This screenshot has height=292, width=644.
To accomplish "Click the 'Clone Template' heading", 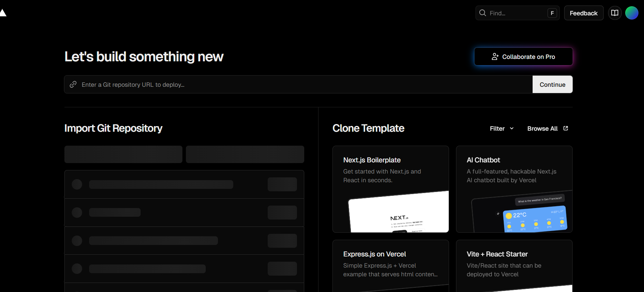I will click(368, 128).
